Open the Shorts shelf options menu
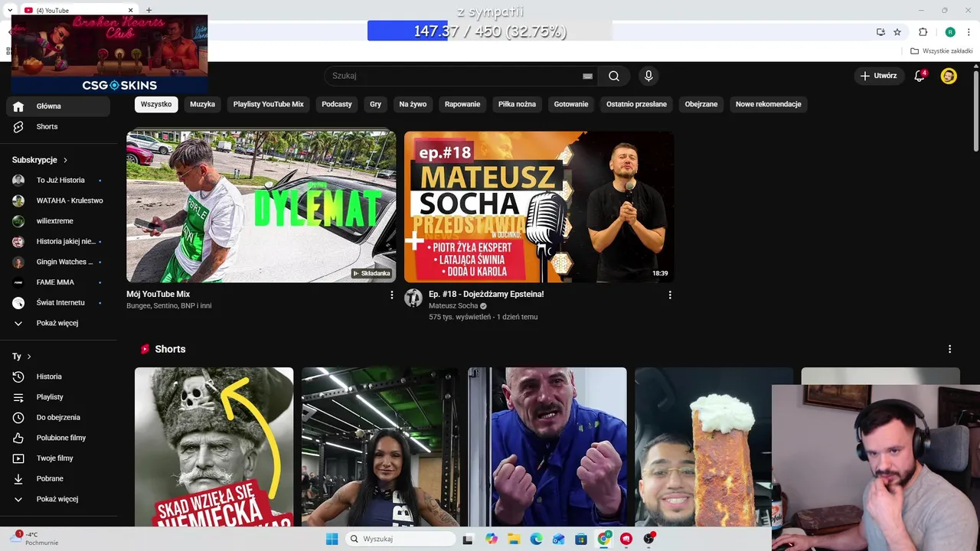 coord(950,349)
